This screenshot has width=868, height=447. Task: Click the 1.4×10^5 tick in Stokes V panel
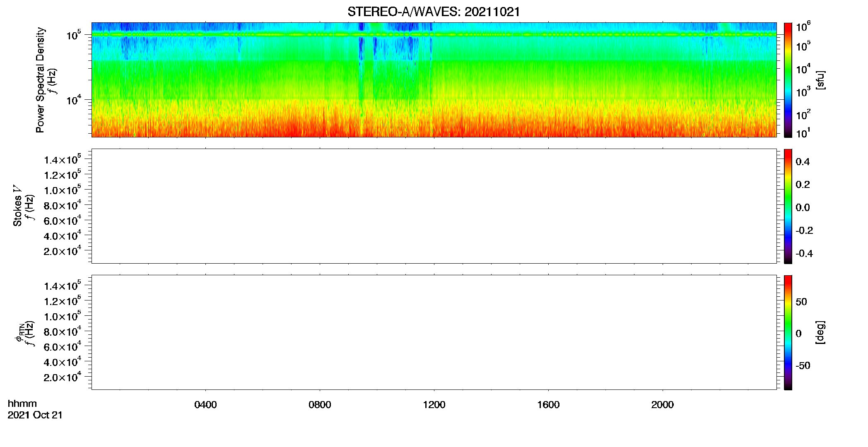[63, 160]
